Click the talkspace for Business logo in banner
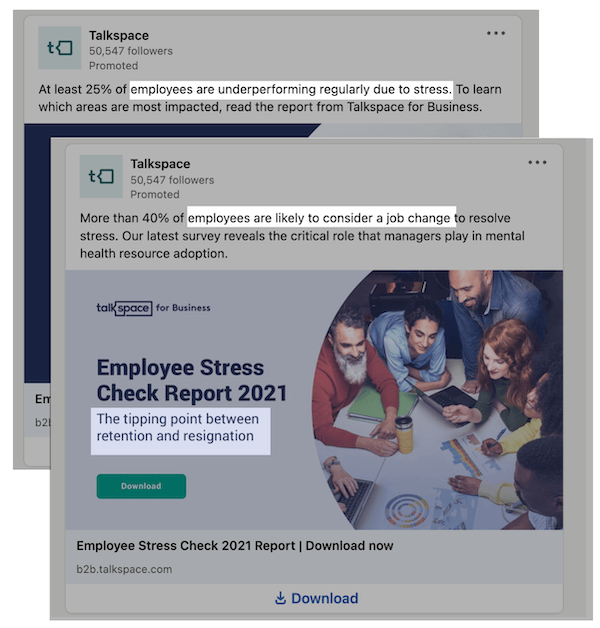The width and height of the screenshot is (600, 628). point(153,308)
